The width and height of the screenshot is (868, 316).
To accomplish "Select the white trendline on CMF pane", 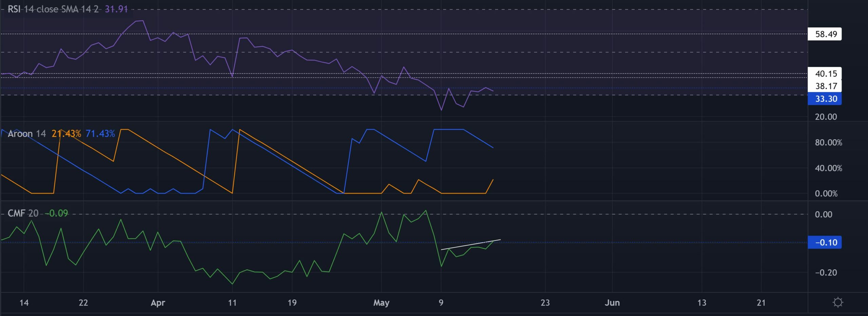I will [471, 245].
